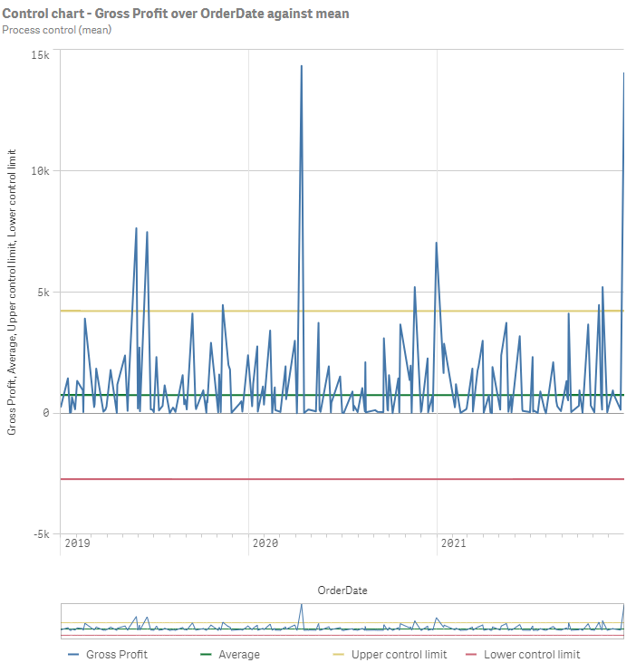Click the mini chart overview scrollbar
The height and width of the screenshot is (672, 636).
pos(342,620)
